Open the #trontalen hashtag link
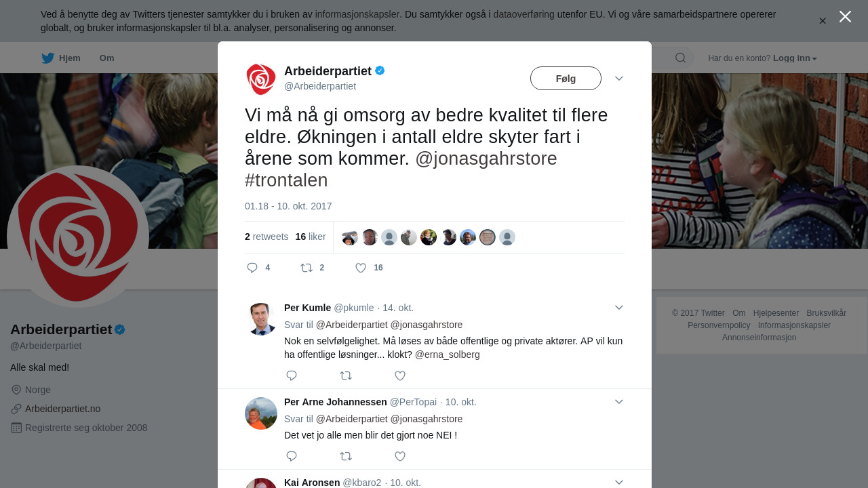 [x=286, y=180]
